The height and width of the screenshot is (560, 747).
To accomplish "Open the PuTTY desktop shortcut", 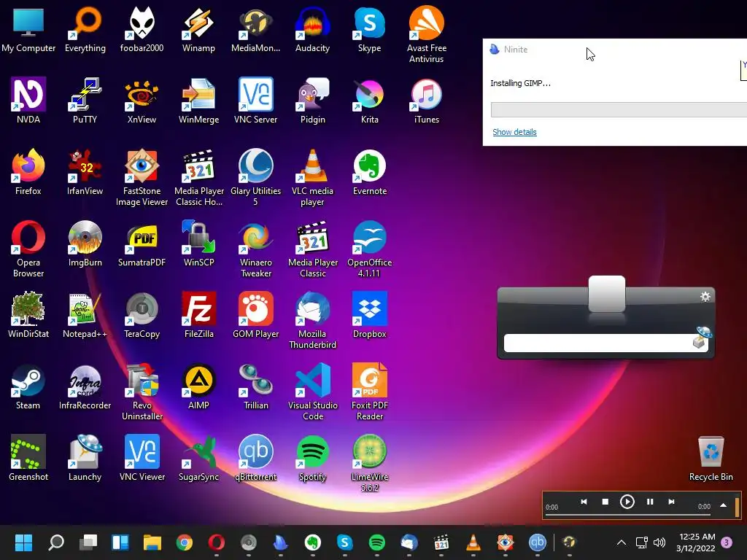I will coord(85,101).
